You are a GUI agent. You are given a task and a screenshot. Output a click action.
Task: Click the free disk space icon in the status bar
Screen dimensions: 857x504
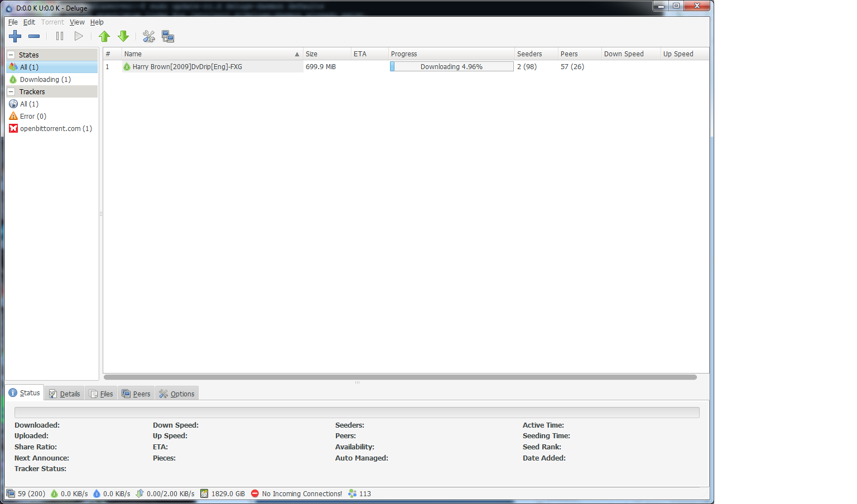tap(204, 493)
